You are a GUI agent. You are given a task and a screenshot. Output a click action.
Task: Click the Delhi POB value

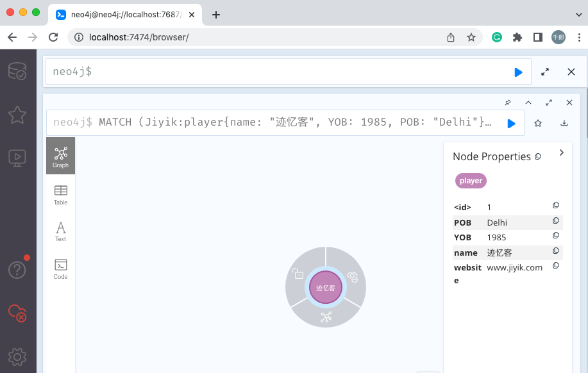[x=497, y=222]
